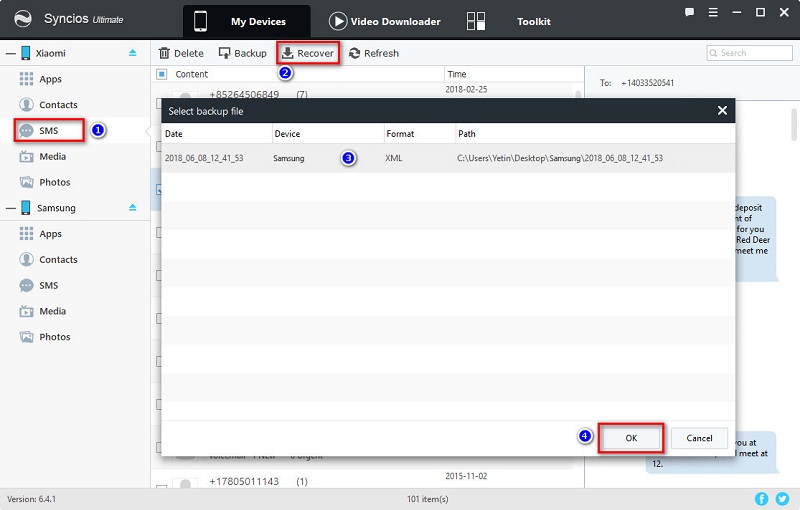Click the 101 item(s) status text
The image size is (800, 510).
[x=428, y=499]
